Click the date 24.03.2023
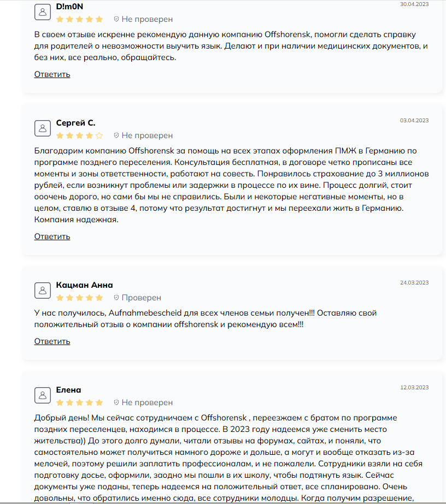The width and height of the screenshot is (446, 504). click(x=414, y=283)
